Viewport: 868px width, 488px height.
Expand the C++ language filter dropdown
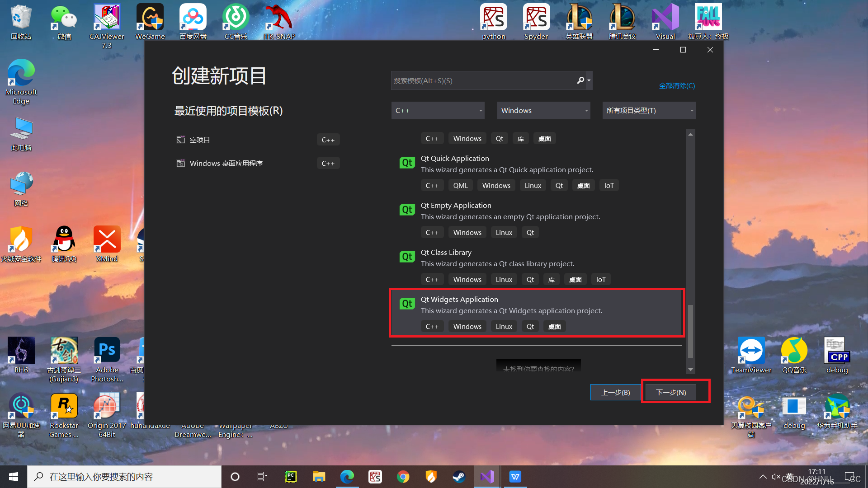click(x=438, y=111)
